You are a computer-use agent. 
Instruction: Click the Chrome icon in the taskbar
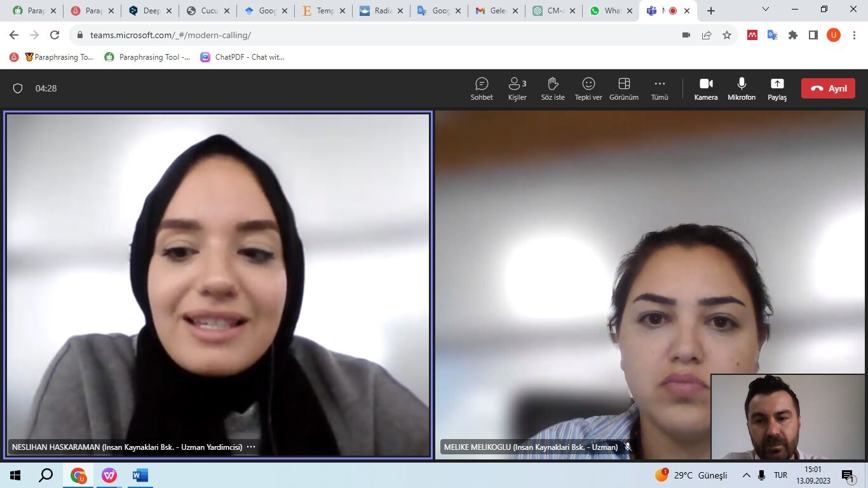click(x=78, y=475)
